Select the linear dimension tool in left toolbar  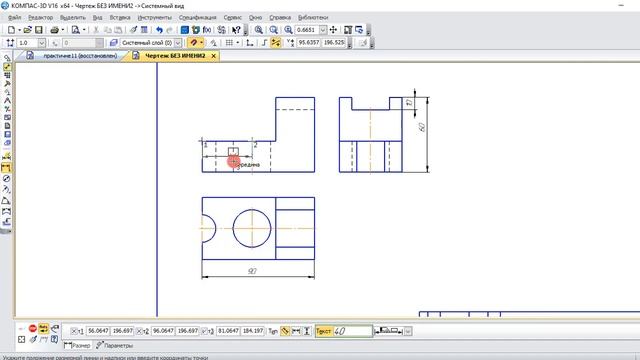coord(6,168)
